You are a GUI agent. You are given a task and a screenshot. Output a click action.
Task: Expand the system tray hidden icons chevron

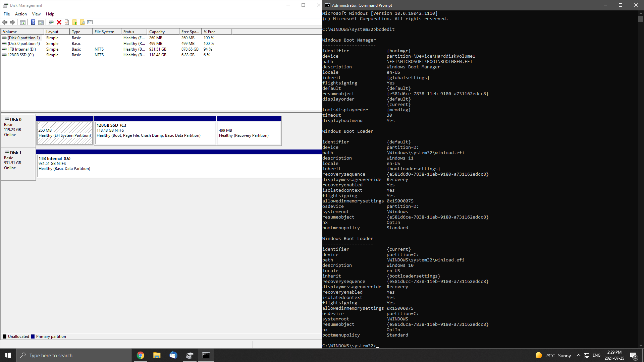[x=579, y=355]
